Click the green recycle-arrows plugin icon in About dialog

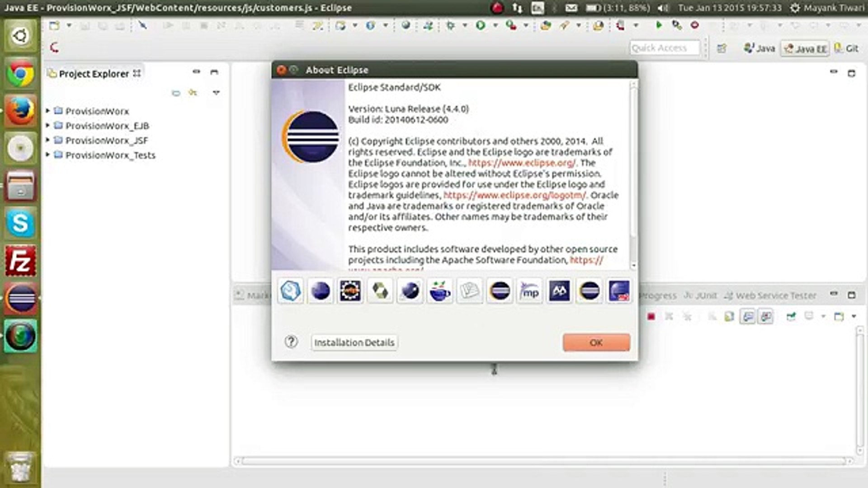380,291
